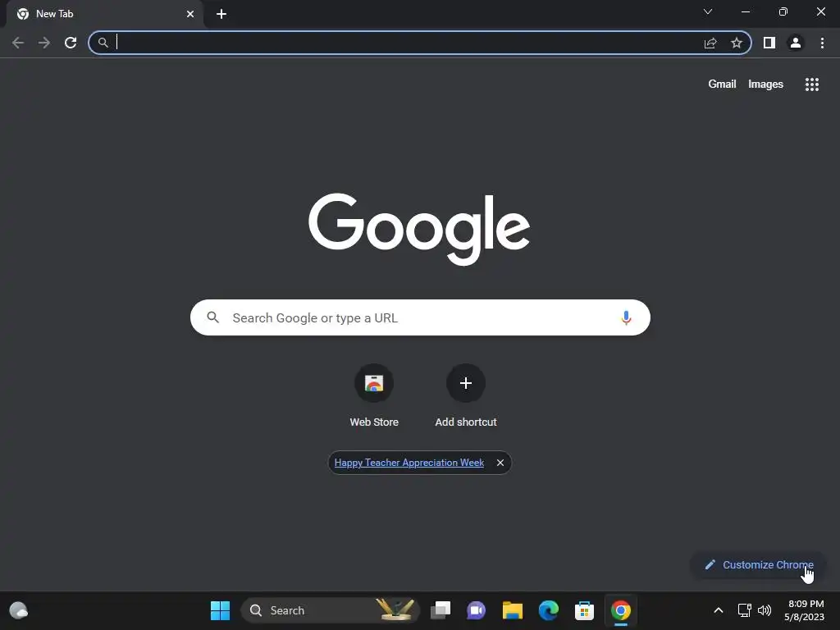Open the weather widget on the taskbar
The image size is (840, 630).
click(19, 610)
